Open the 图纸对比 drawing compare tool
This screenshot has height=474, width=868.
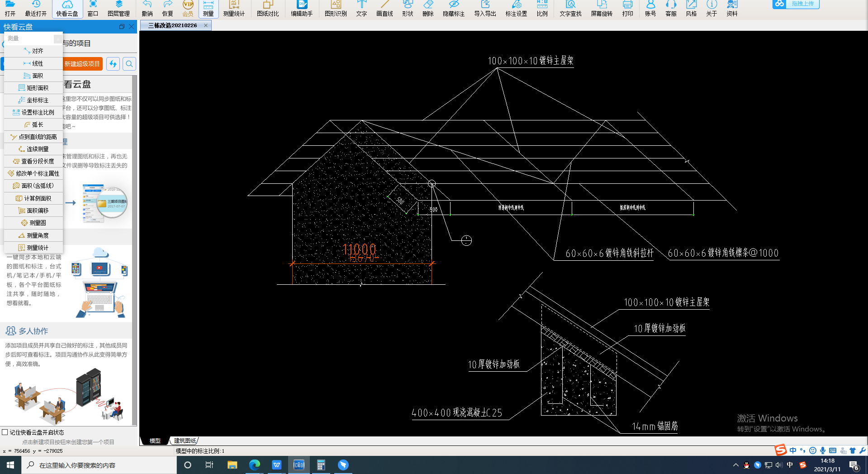pyautogui.click(x=268, y=9)
